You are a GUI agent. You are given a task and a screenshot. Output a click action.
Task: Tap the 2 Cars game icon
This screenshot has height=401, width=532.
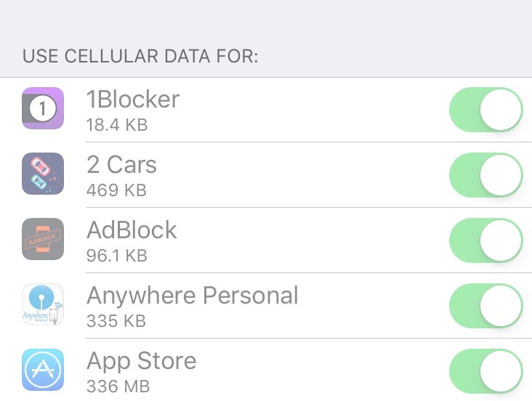(43, 174)
